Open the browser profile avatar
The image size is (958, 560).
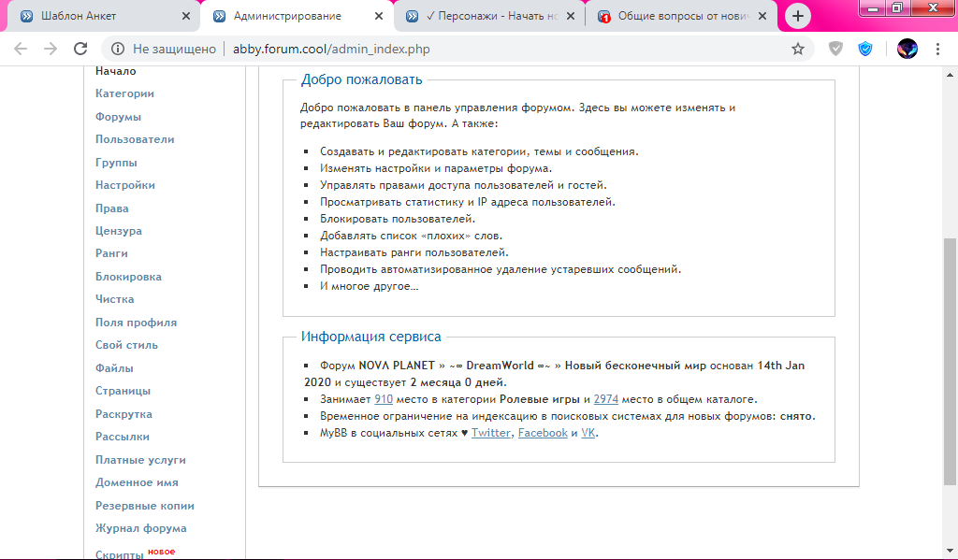pyautogui.click(x=907, y=49)
